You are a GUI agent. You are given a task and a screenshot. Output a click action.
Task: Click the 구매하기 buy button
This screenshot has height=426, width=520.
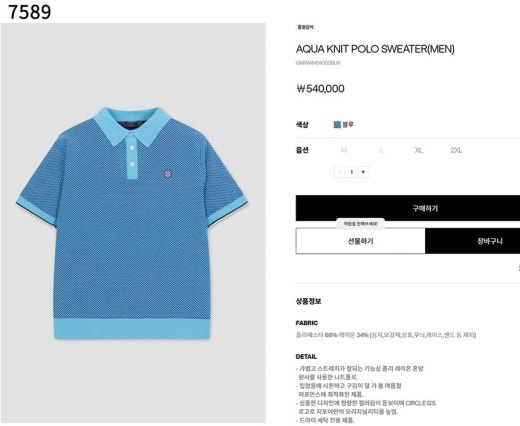408,208
